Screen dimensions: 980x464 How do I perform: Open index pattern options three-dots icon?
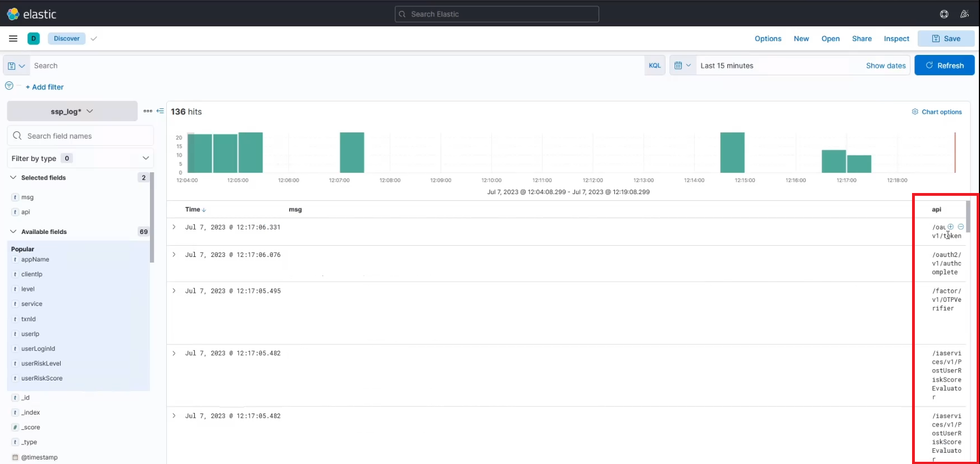(x=148, y=111)
